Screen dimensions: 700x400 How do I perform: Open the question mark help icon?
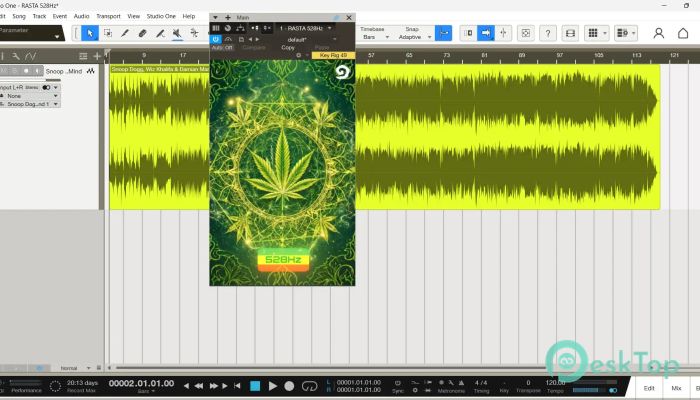click(548, 33)
